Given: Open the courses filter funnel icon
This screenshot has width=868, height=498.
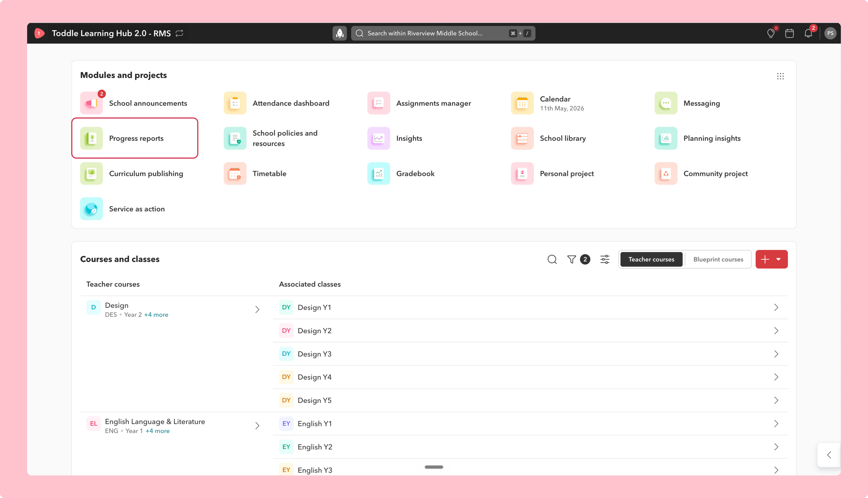Looking at the screenshot, I should [571, 259].
